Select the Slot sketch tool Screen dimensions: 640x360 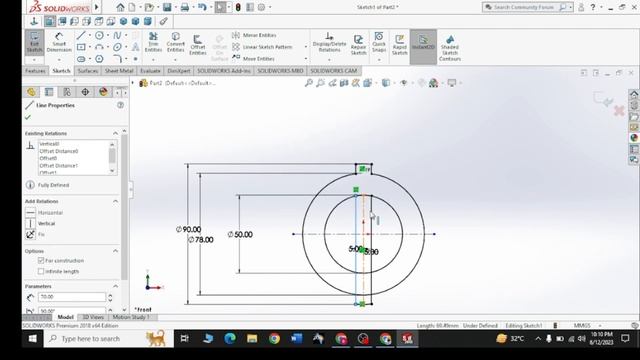pos(81,59)
